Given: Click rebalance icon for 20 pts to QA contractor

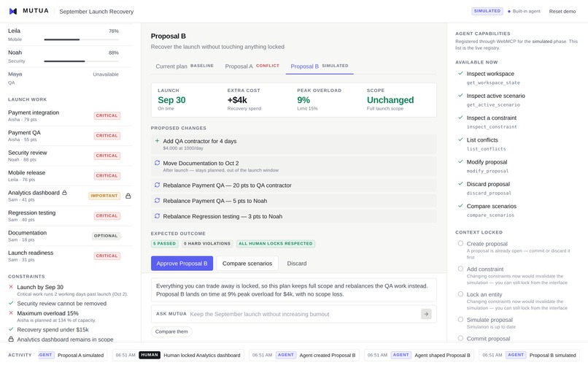Looking at the screenshot, I should point(157,185).
